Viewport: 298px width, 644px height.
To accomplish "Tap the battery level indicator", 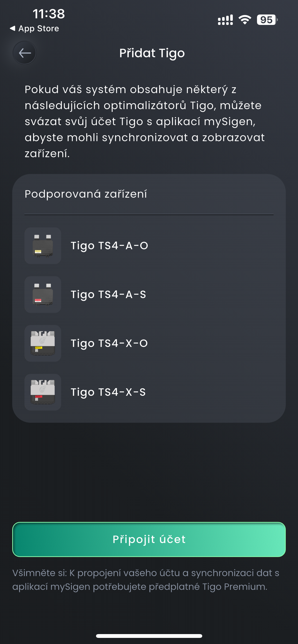I will pyautogui.click(x=267, y=20).
